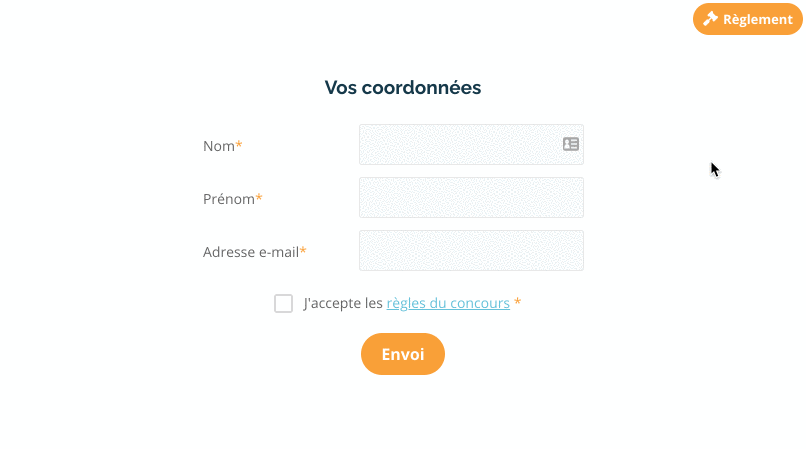Click the Prénom field label
Screen dimensions: 806x449
click(229, 199)
